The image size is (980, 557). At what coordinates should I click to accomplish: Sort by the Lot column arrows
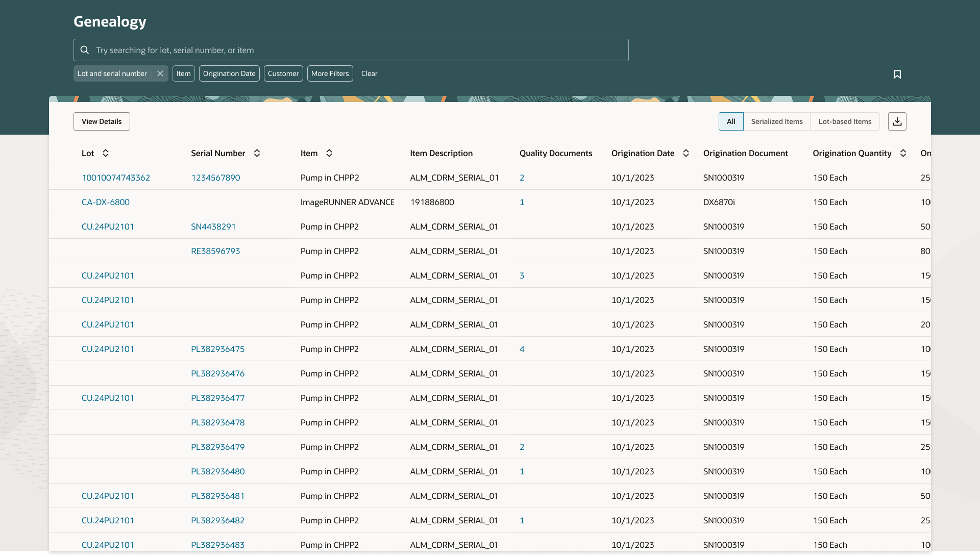coord(106,153)
